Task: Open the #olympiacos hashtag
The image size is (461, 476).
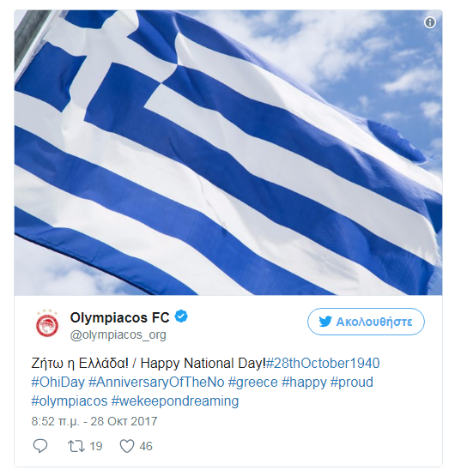Action: point(70,401)
